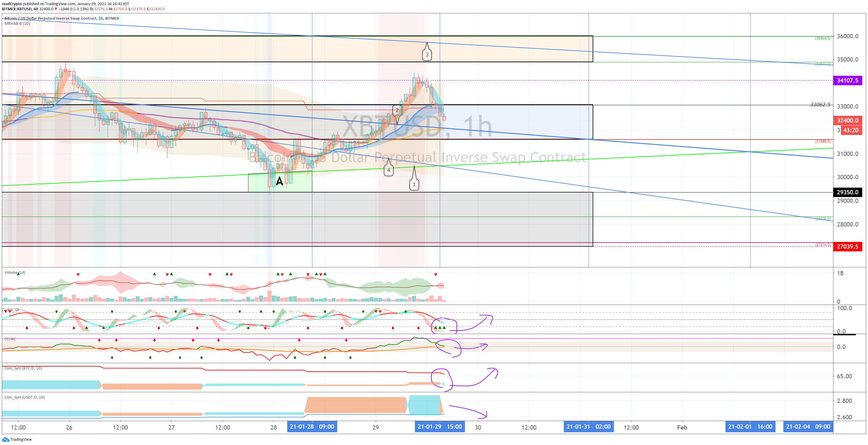Screen dimensions: 868x445
Task: Click the readCrypto author name
Action: tap(12, 4)
